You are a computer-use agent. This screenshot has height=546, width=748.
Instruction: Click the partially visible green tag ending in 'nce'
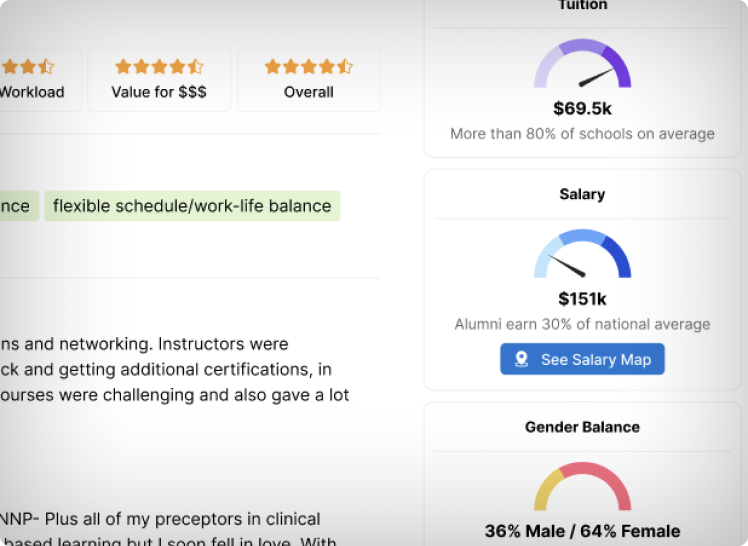pyautogui.click(x=15, y=207)
